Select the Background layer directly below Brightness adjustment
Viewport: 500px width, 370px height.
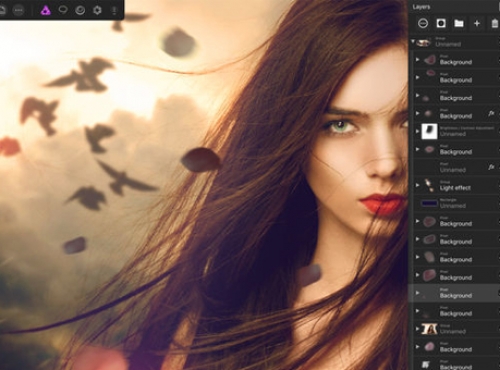tap(455, 149)
